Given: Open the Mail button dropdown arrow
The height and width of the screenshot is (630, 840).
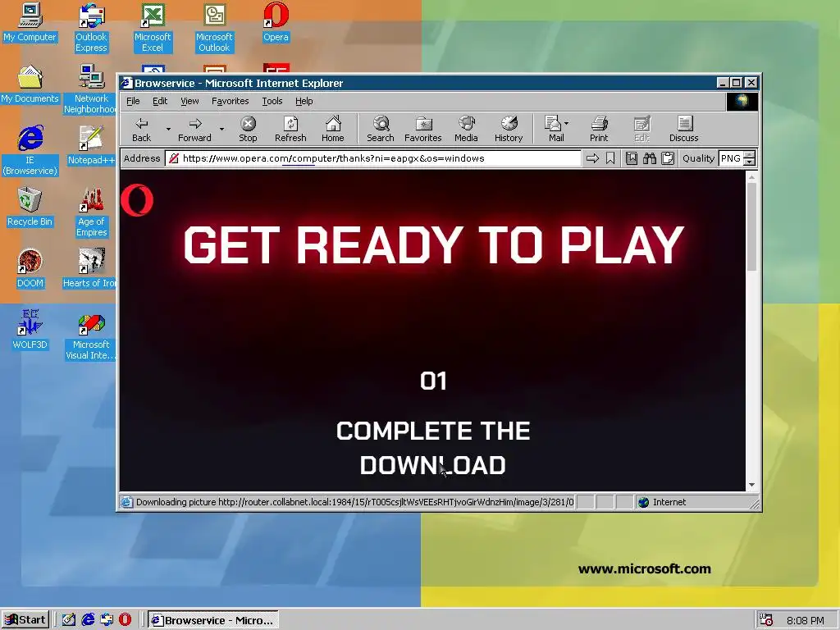Looking at the screenshot, I should point(566,123).
